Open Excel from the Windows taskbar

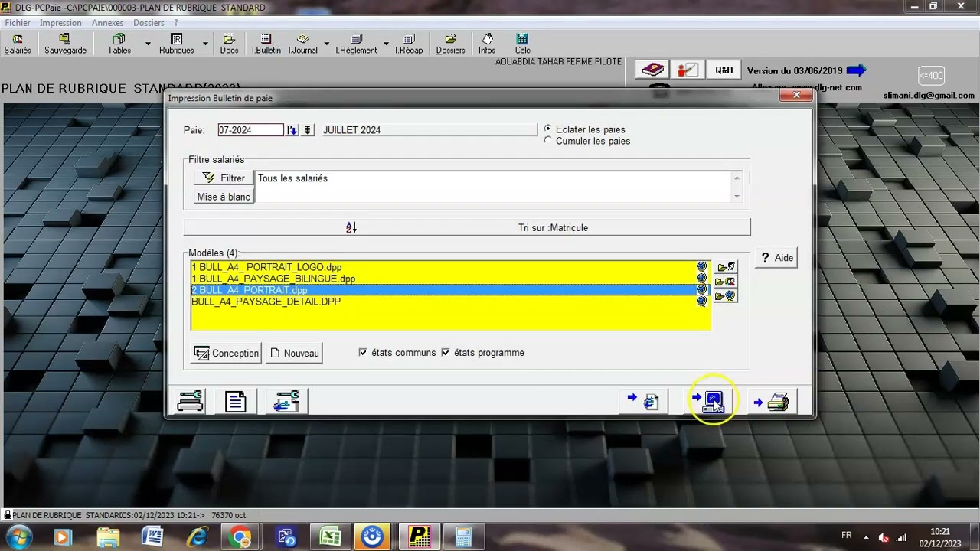(330, 536)
